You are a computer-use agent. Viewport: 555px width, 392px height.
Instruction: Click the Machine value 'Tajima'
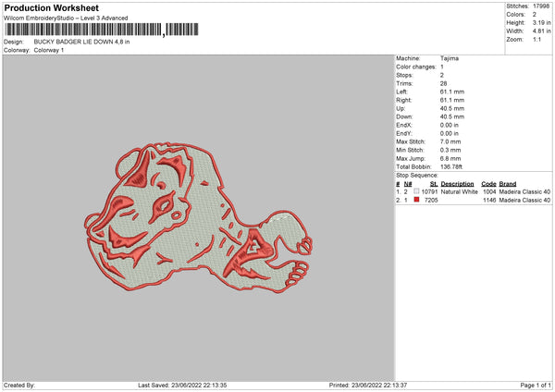point(450,58)
